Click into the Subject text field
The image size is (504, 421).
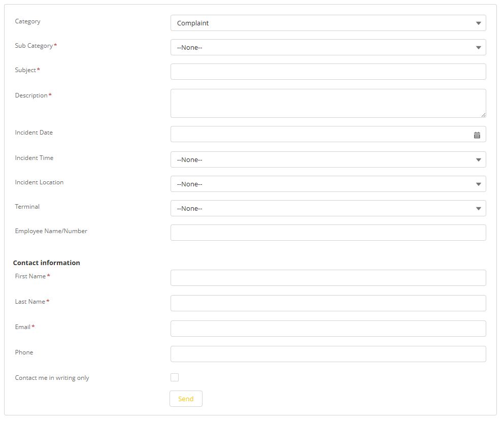tap(328, 72)
